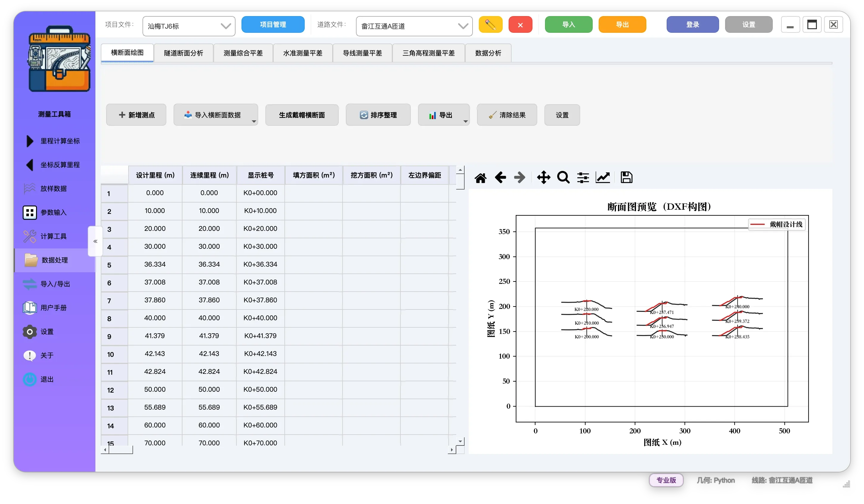Open the 道路文件 combo box
Screen dimensions: 864x504
[x=414, y=26]
